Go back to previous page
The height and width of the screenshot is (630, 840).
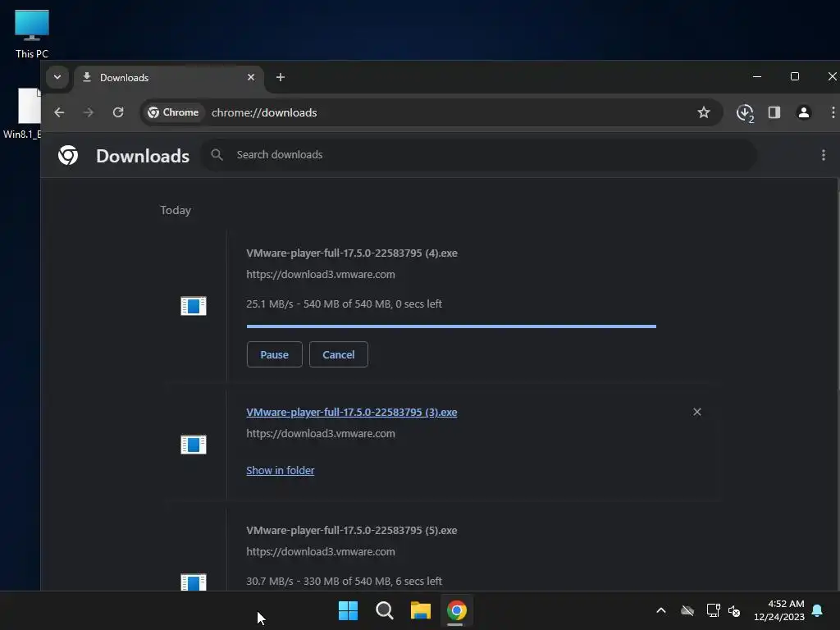(x=59, y=112)
